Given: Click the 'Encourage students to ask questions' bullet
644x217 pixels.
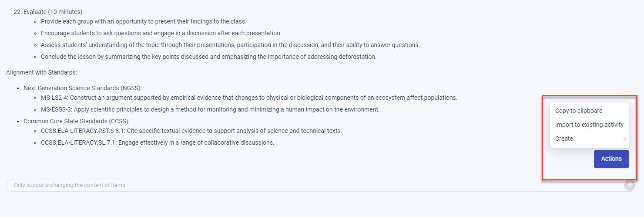Looking at the screenshot, I should 161,33.
